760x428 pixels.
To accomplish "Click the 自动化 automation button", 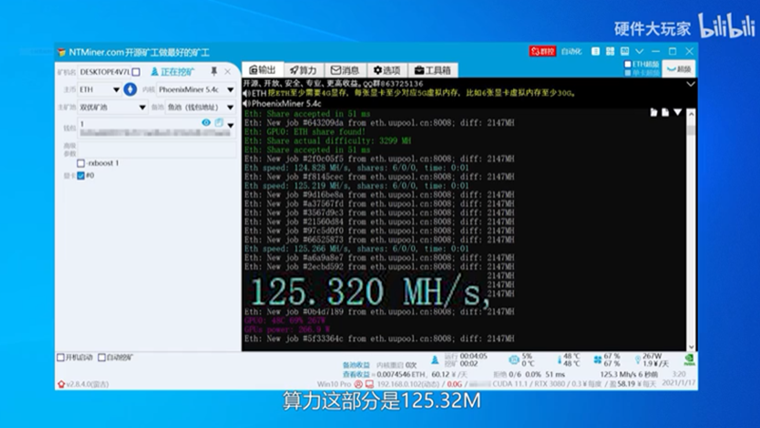I will point(571,50).
